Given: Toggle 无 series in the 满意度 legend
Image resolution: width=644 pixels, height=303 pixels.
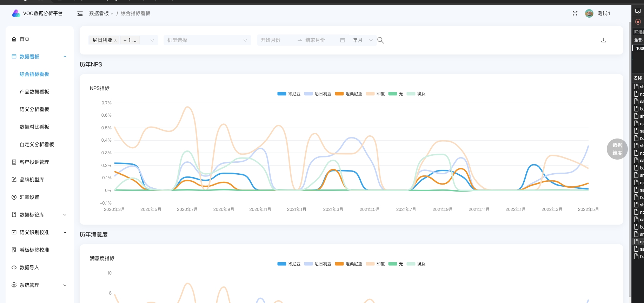Looking at the screenshot, I should 396,264.
